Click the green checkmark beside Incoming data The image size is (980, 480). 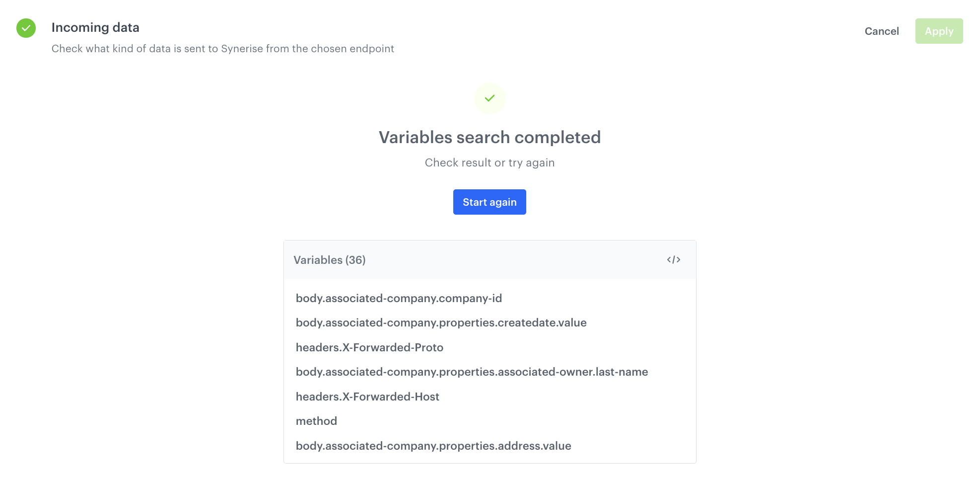[x=26, y=28]
